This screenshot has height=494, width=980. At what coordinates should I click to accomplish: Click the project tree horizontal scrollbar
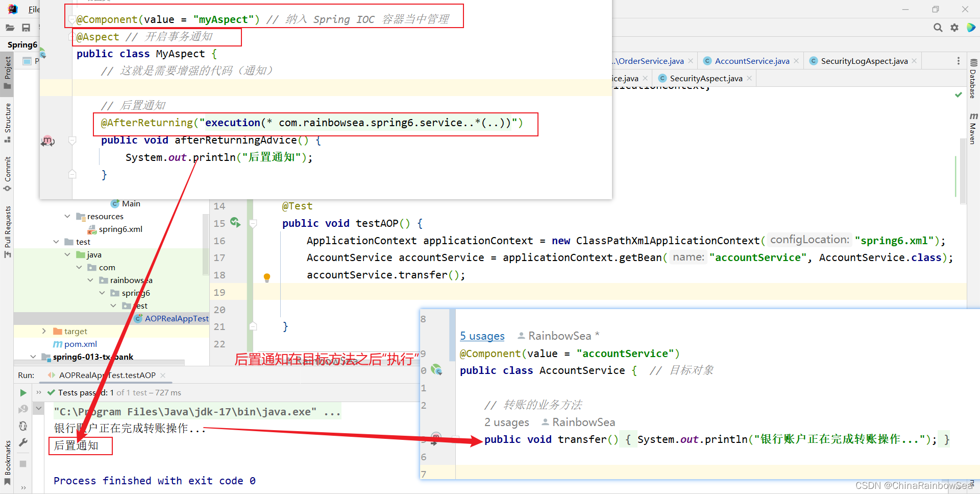pyautogui.click(x=100, y=363)
